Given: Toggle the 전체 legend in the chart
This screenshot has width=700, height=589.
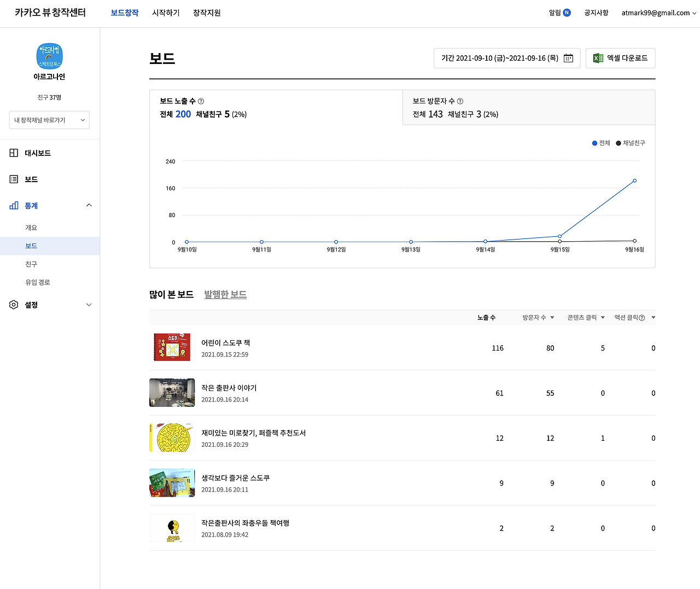Looking at the screenshot, I should (600, 143).
